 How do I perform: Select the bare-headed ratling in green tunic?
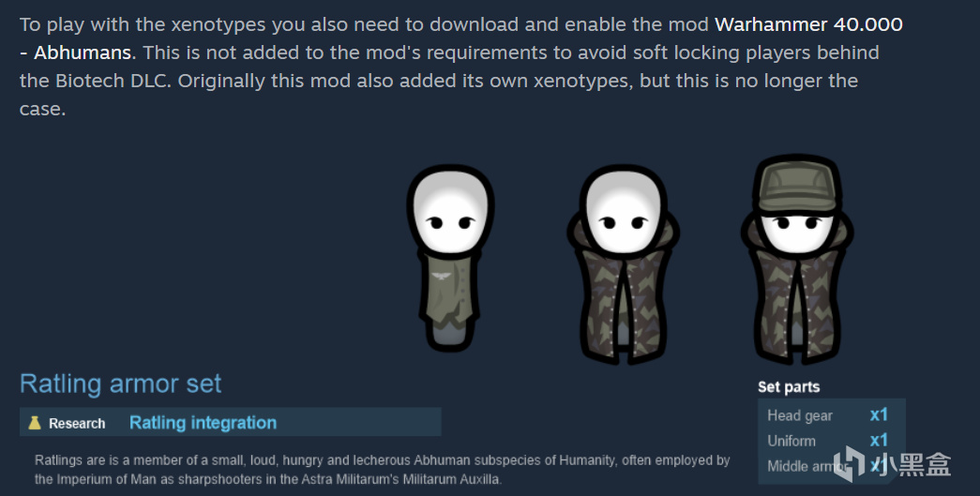tap(450, 257)
